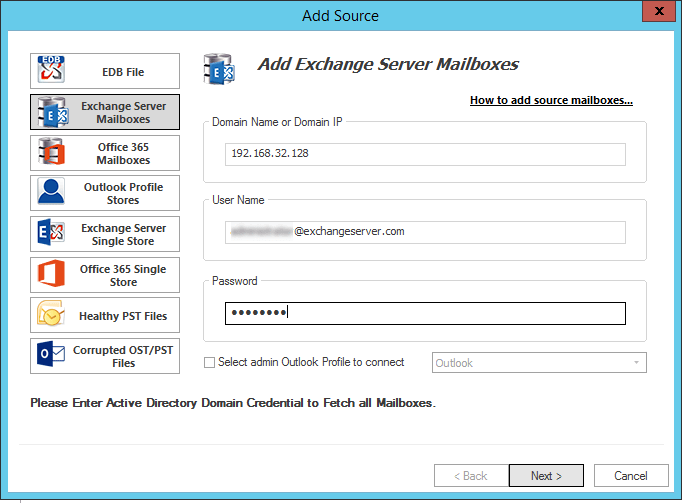Click the Office 365 Mailboxes icon
This screenshot has height=503, width=682.
pyautogui.click(x=51, y=151)
